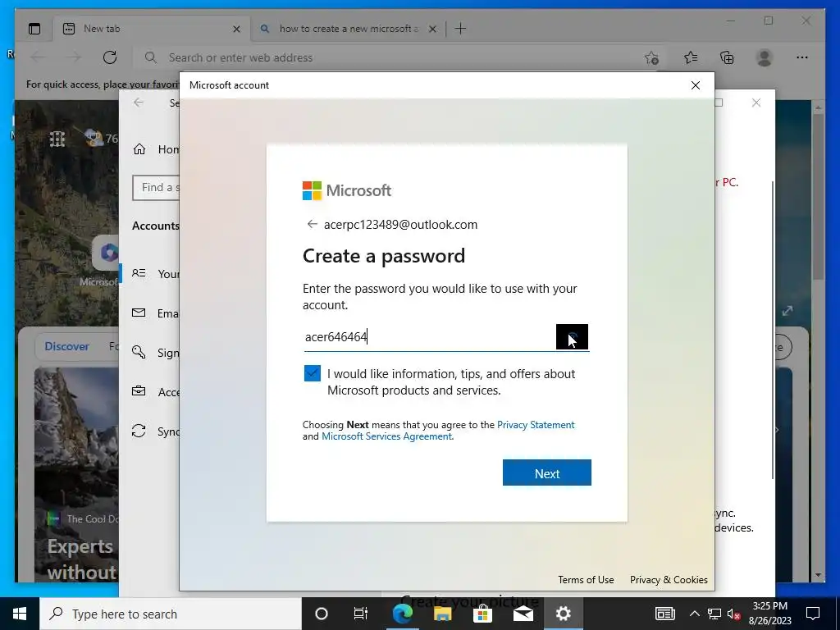Close the Microsoft account dialog
840x630 pixels.
point(696,85)
